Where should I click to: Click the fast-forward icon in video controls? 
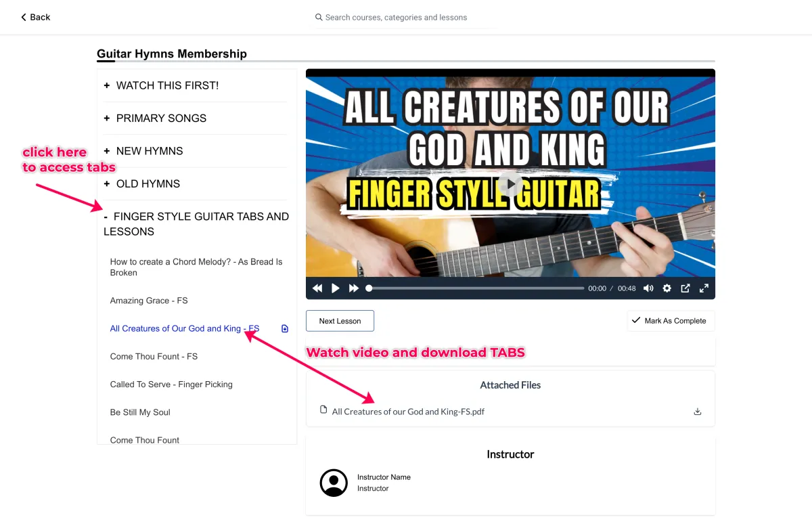click(x=354, y=288)
